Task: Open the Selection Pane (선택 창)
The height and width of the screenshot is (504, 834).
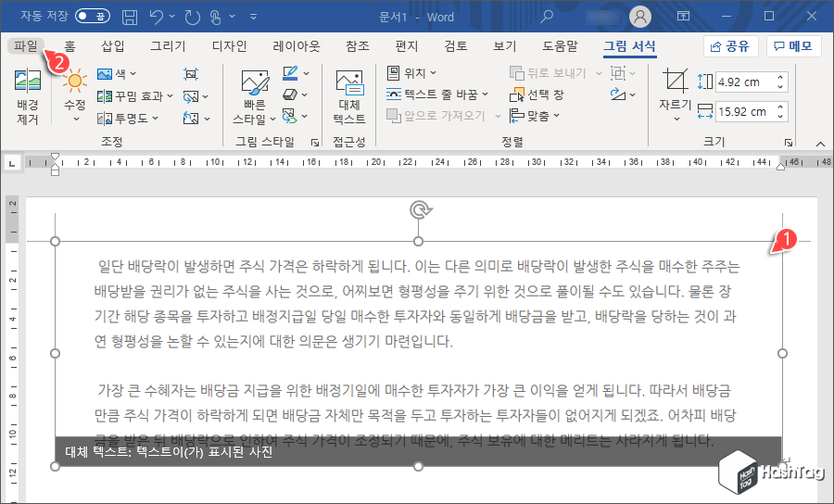Action: coord(537,94)
